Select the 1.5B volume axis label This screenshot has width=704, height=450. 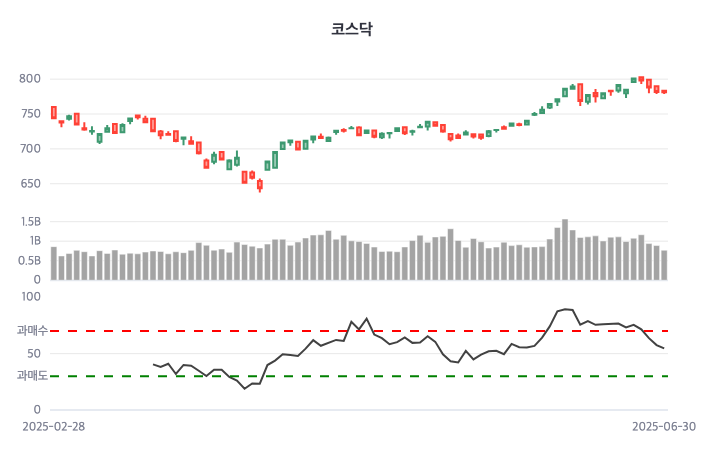pyautogui.click(x=29, y=222)
